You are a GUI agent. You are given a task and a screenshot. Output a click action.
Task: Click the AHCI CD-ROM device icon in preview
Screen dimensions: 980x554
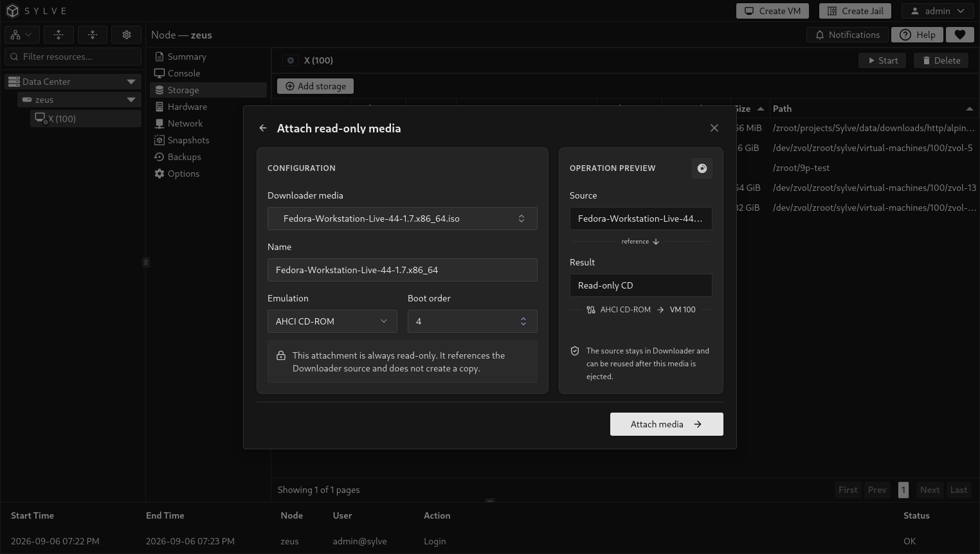click(591, 310)
